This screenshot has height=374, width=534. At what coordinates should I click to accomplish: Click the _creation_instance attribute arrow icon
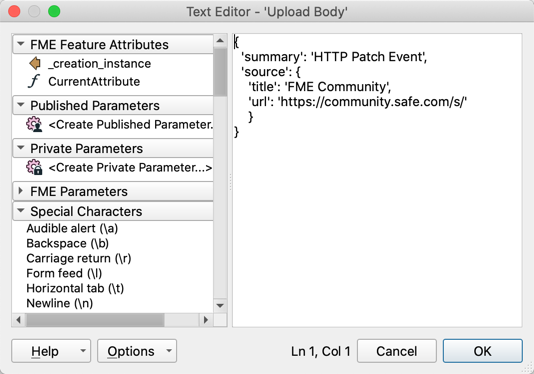coord(35,63)
